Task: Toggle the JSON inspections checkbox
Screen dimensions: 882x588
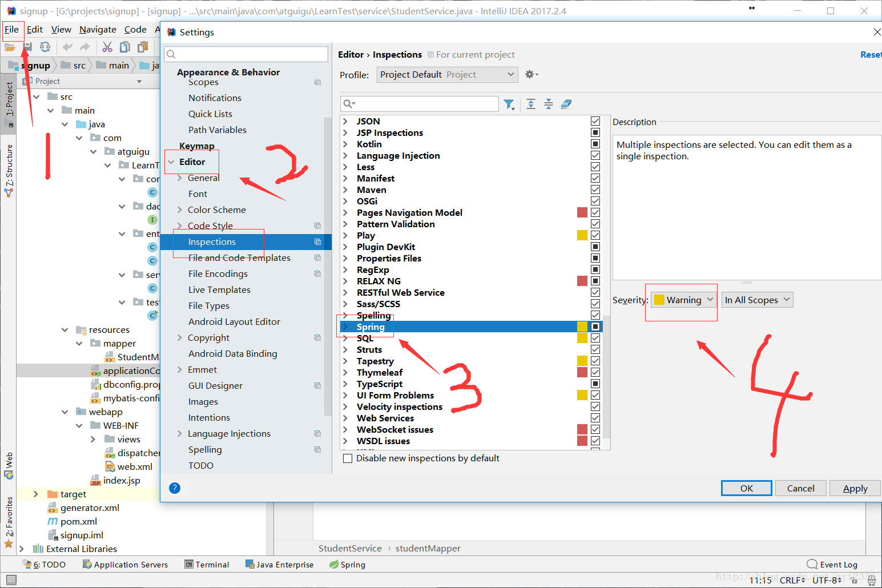Action: [595, 121]
